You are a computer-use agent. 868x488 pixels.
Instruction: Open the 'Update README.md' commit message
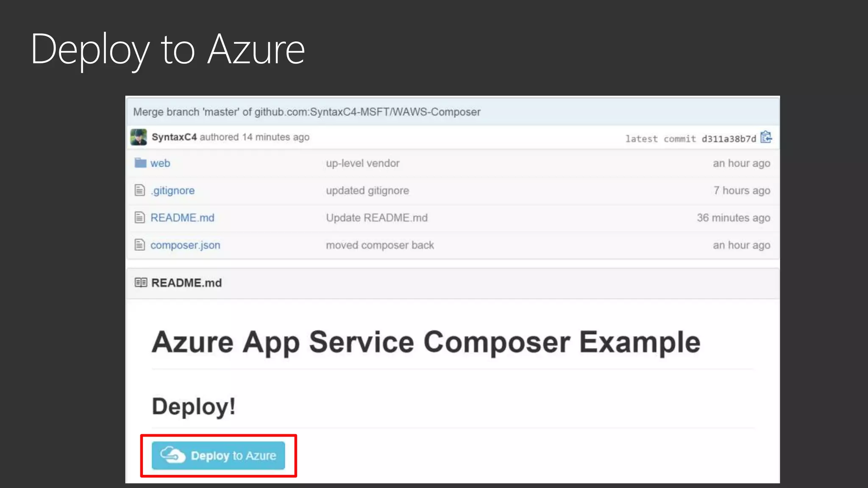[x=376, y=218]
